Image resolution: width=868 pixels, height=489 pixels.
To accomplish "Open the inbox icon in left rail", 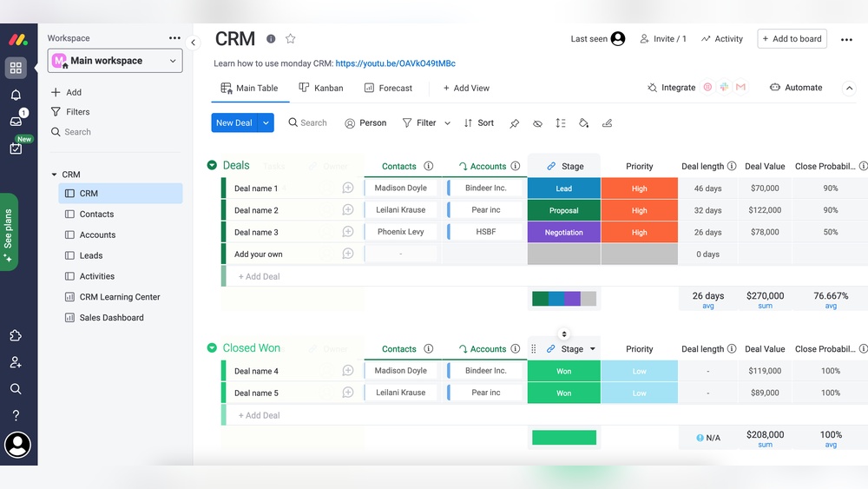I will pos(16,121).
